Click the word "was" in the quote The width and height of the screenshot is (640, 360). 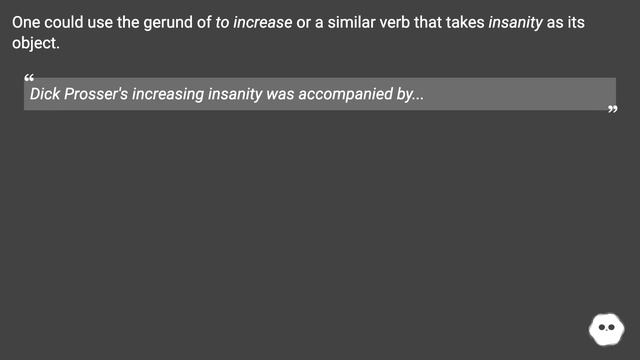[280, 95]
